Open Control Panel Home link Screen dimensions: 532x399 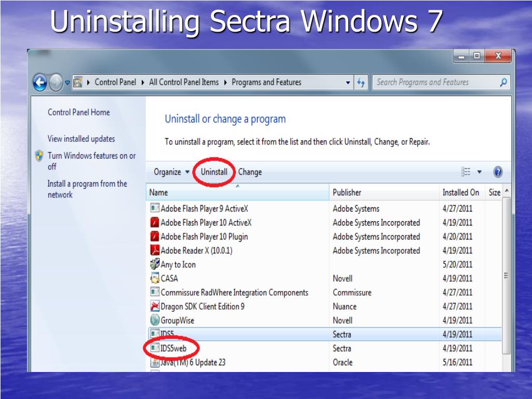point(79,112)
